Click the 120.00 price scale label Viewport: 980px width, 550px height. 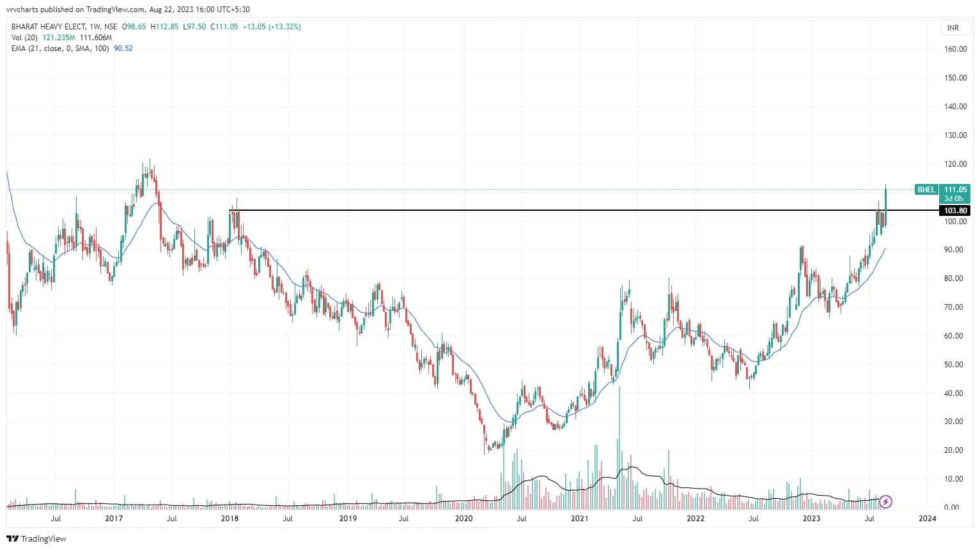[x=955, y=164]
